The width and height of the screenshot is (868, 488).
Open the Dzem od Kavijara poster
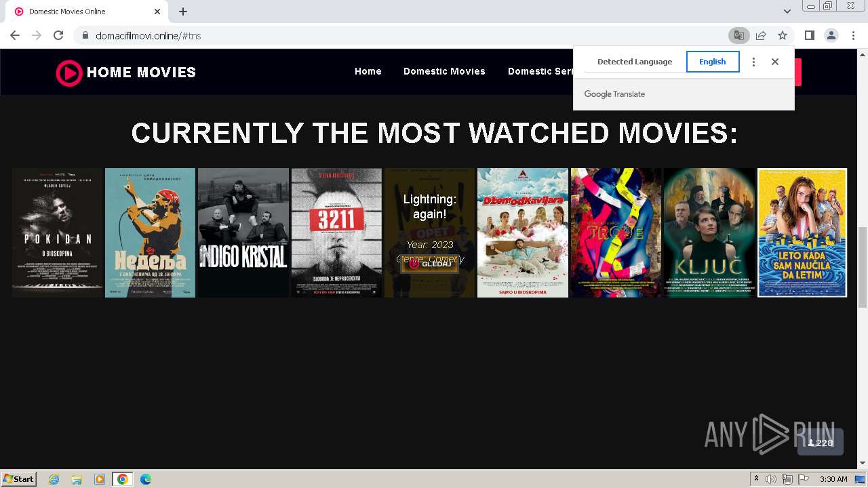[x=523, y=232]
